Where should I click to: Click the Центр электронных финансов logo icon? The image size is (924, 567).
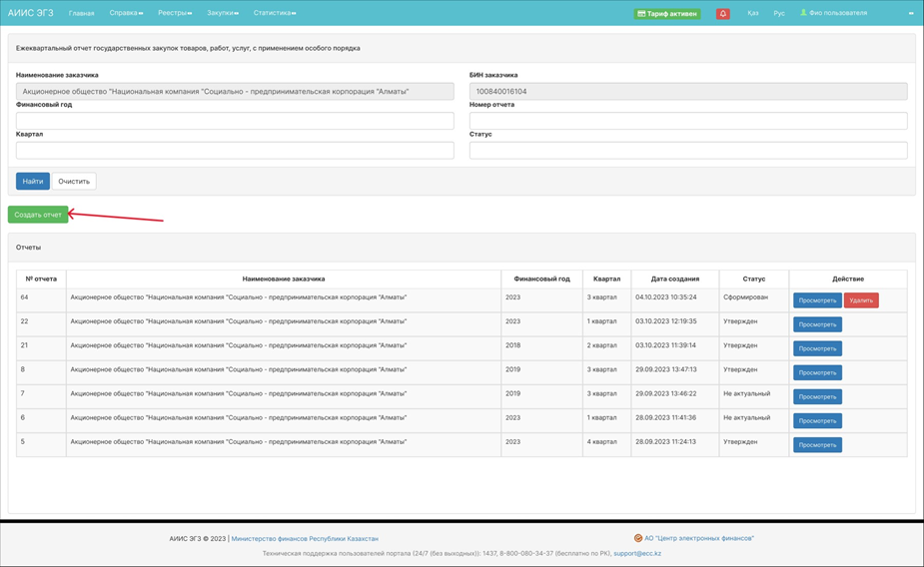click(638, 538)
